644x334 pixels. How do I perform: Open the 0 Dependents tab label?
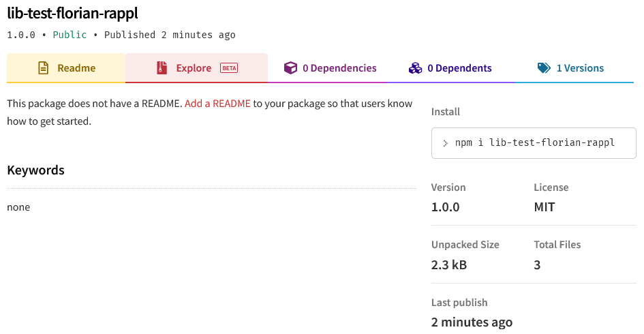click(459, 68)
